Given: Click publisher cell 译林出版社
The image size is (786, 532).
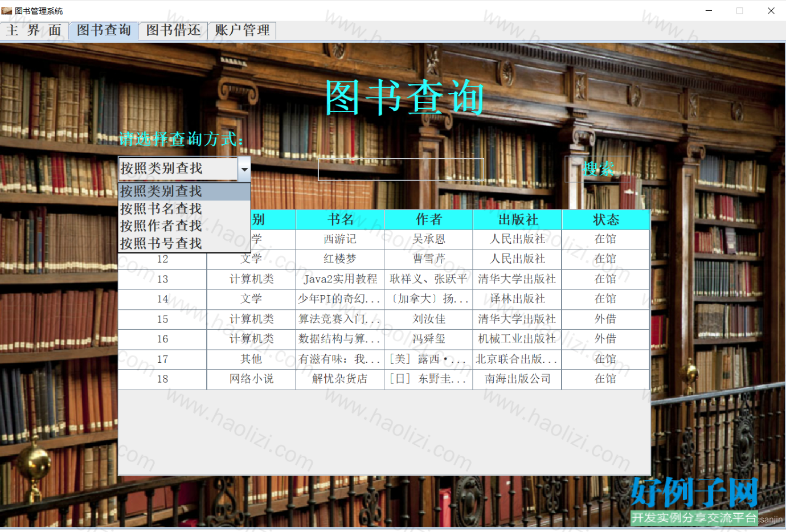Looking at the screenshot, I should click(x=517, y=299).
